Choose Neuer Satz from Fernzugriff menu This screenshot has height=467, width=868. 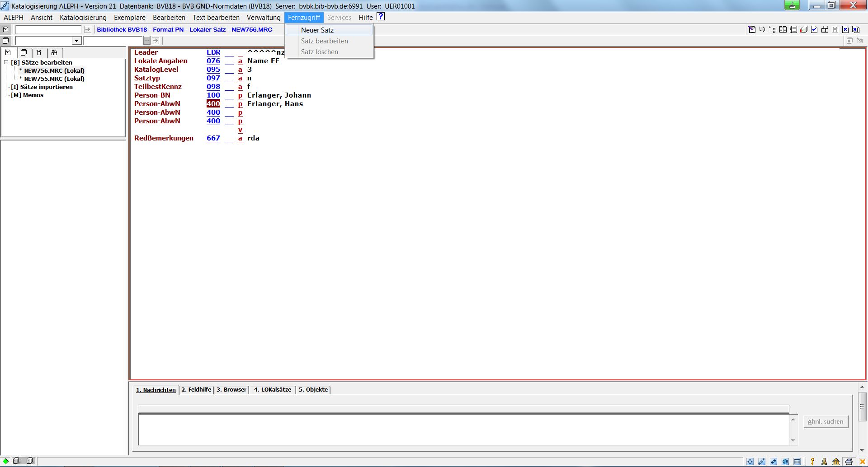(317, 30)
